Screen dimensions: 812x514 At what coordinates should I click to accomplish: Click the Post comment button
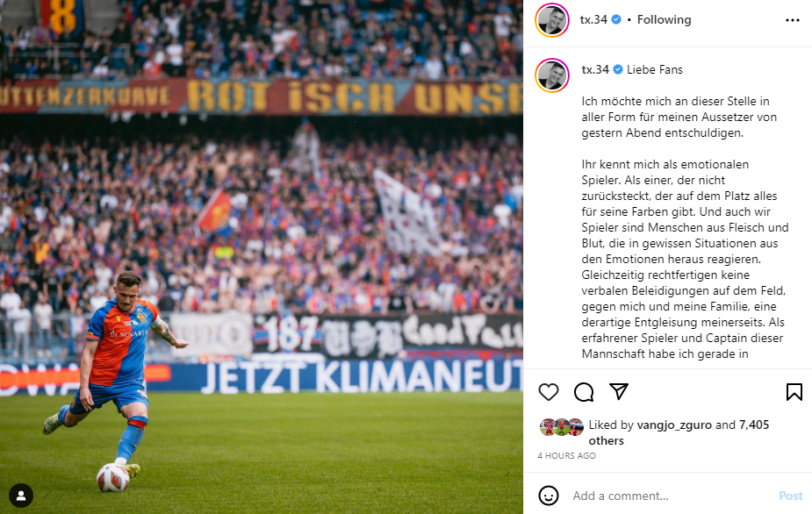(x=791, y=496)
